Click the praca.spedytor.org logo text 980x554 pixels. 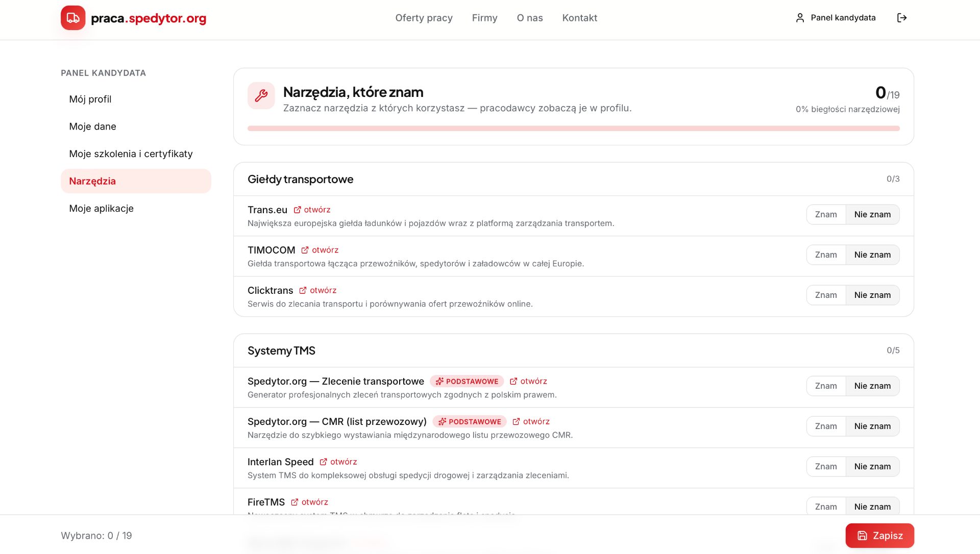tap(149, 18)
